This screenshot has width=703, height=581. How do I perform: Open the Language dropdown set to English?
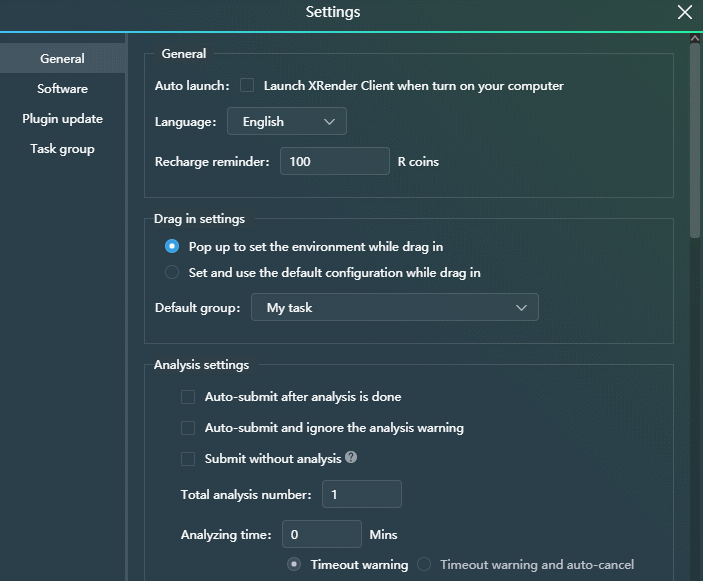coord(287,122)
